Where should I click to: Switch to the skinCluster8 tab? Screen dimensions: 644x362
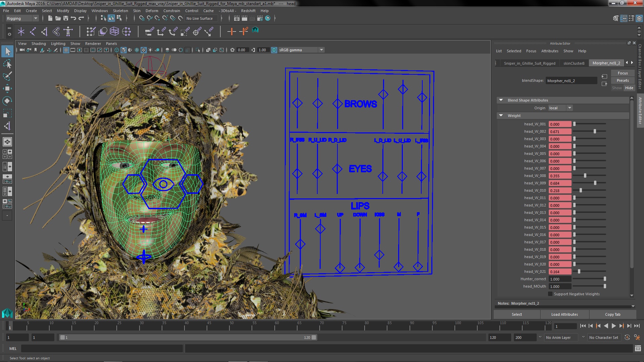(x=574, y=63)
